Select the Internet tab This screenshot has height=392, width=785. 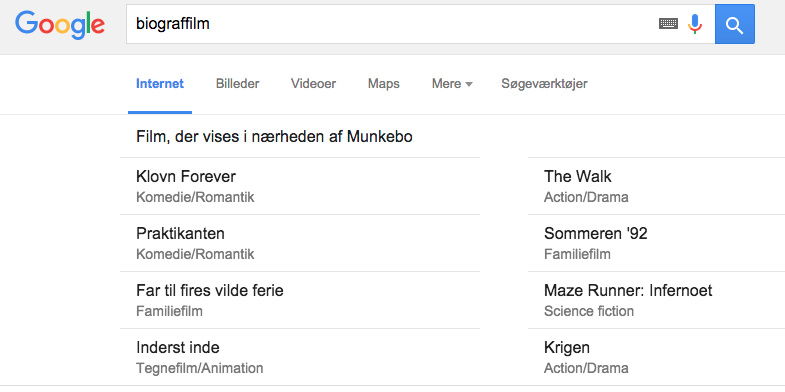[160, 84]
